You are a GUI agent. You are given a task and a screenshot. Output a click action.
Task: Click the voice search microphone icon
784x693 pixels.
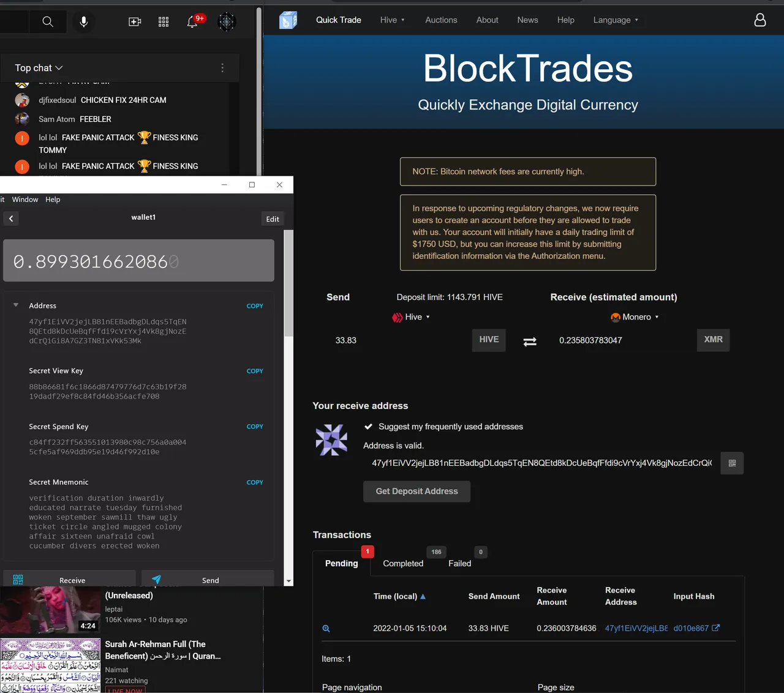point(84,22)
